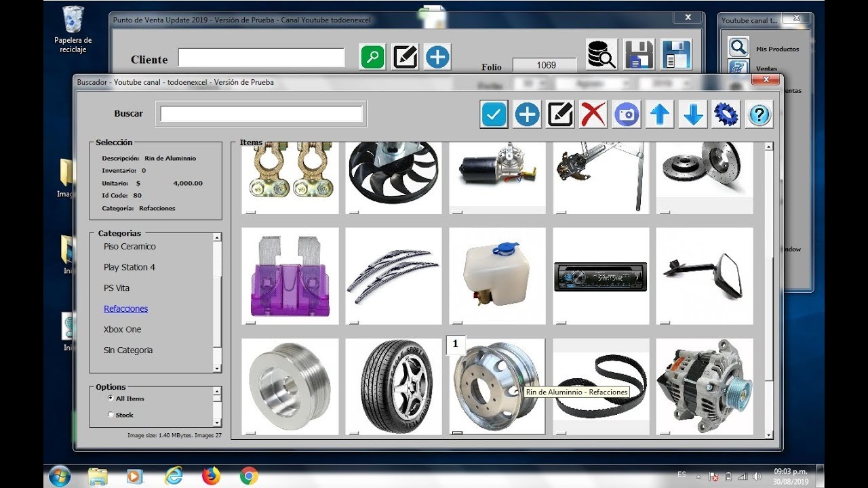Click the Categorias list scroll-up arrow
Image resolution: width=868 pixels, height=488 pixels.
click(x=217, y=238)
